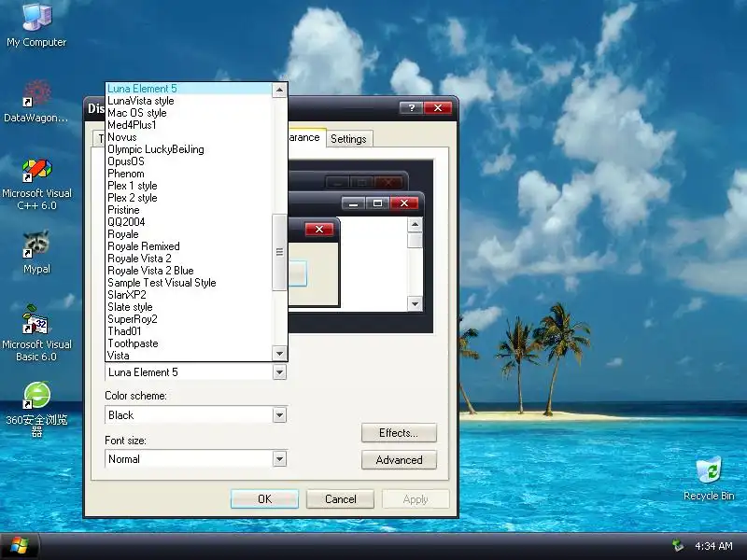Click preview window's minimize button
The width and height of the screenshot is (747, 560).
point(354,203)
